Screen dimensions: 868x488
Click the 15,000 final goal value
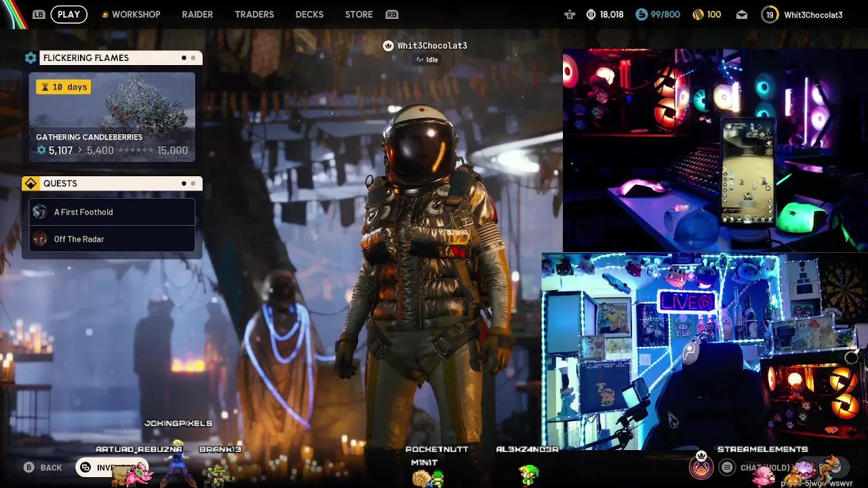click(x=172, y=150)
